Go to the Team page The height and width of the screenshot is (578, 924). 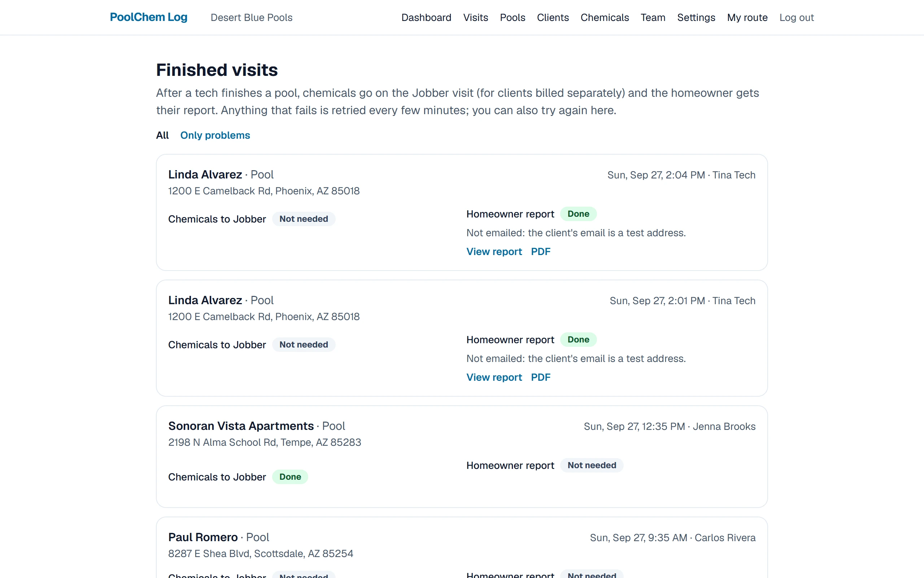(653, 18)
